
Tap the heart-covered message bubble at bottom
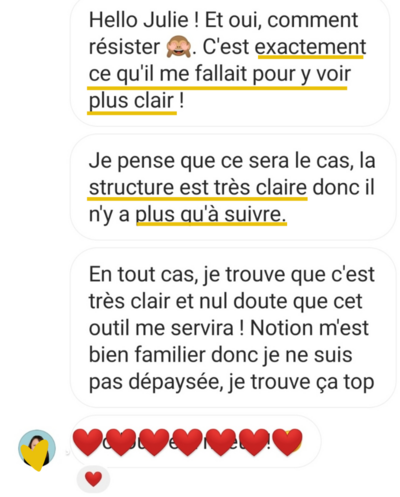196,442
